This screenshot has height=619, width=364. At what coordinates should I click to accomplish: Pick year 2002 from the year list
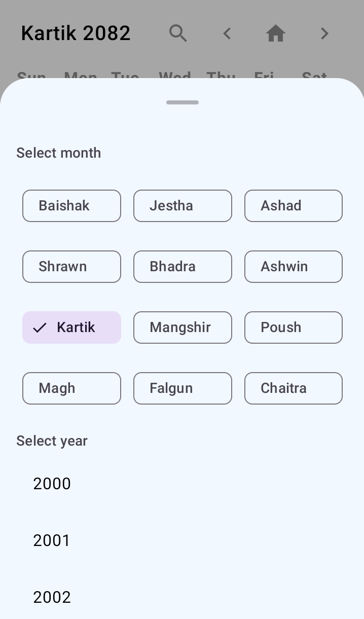[x=52, y=597]
